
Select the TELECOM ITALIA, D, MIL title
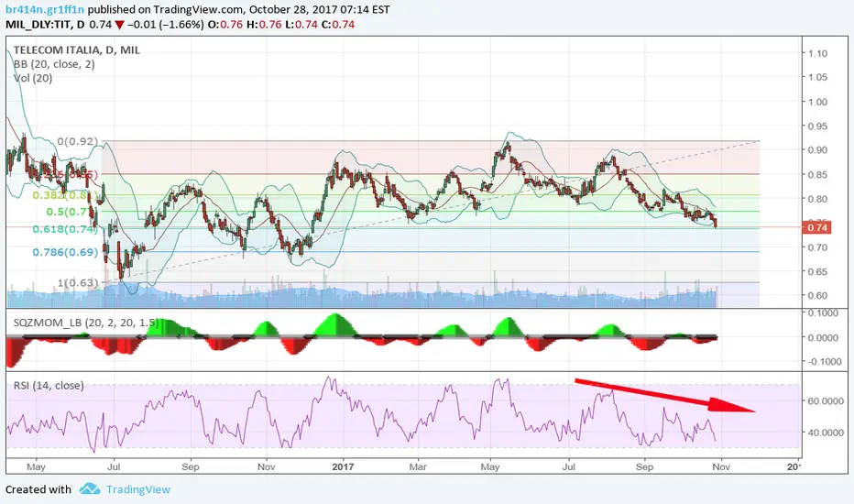pyautogui.click(x=77, y=49)
